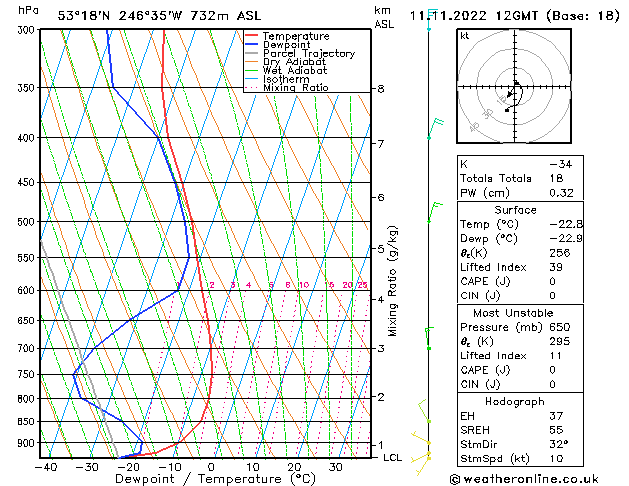This screenshot has width=629, height=486.
Task: Select the 'Isotherm' legend label
Action: click(286, 79)
